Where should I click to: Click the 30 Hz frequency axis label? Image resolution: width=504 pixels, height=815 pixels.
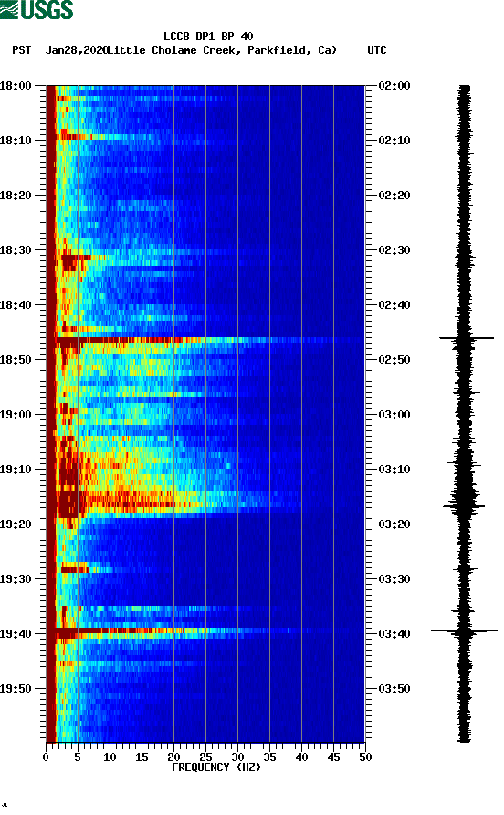[237, 757]
